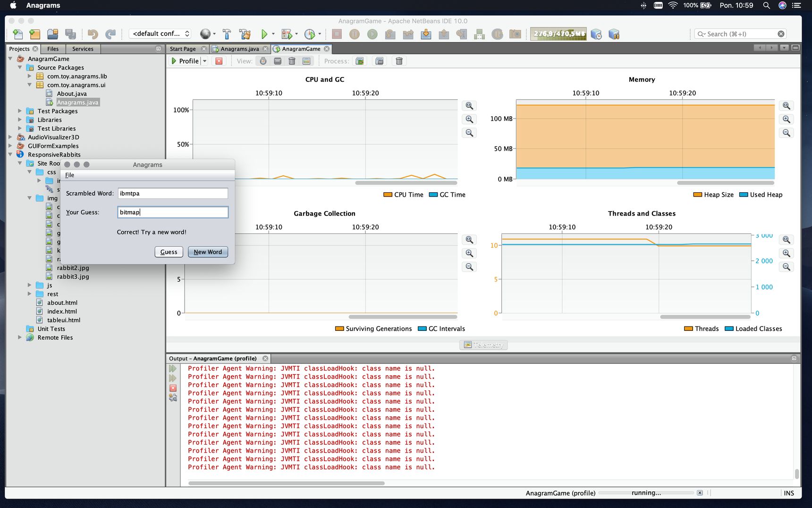Click the IDE Search field
The width and height of the screenshot is (812, 508).
coord(740,34)
